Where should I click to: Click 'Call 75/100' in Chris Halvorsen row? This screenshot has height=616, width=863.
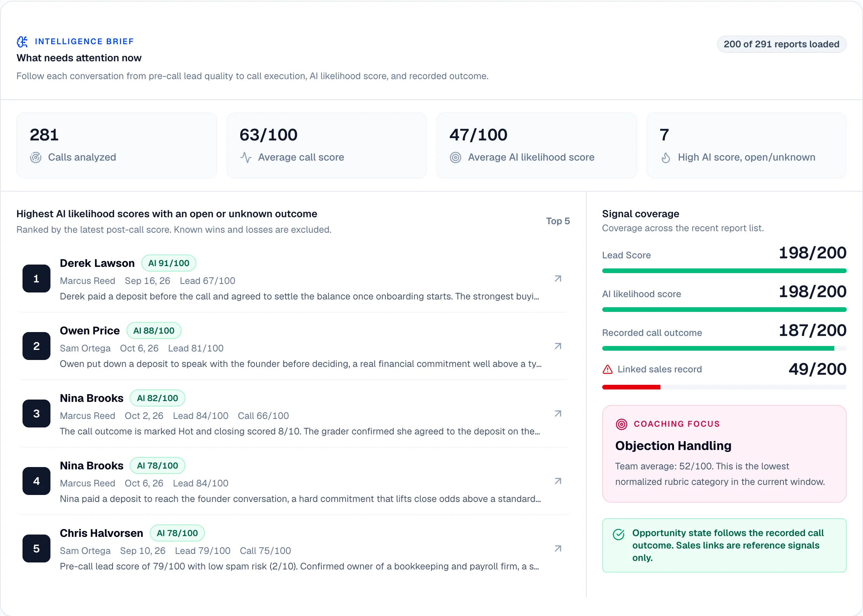(x=265, y=551)
